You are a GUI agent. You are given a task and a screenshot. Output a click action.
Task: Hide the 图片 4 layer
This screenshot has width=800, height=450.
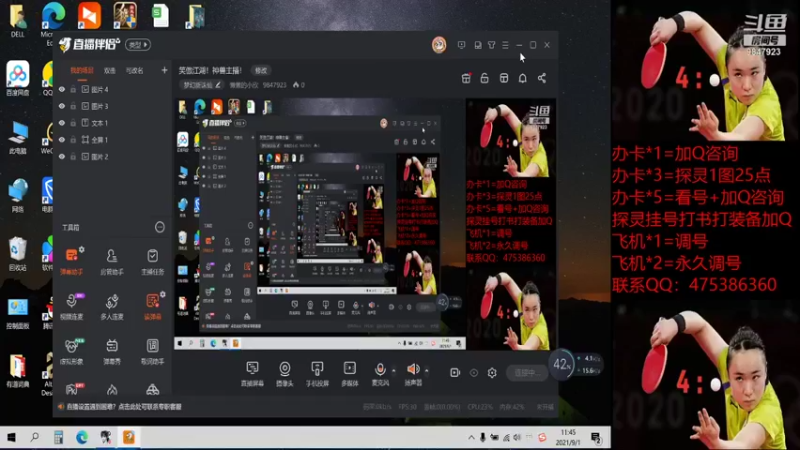[x=62, y=89]
